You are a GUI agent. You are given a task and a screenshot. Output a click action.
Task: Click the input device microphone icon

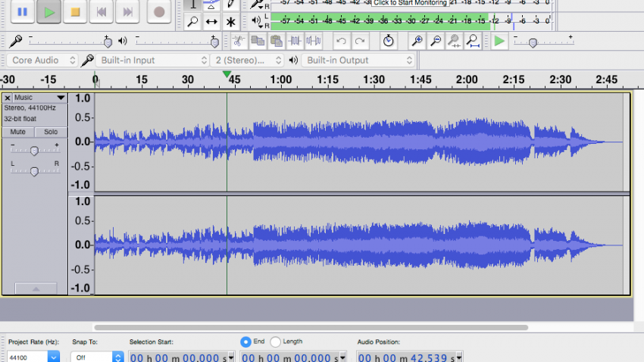[87, 61]
